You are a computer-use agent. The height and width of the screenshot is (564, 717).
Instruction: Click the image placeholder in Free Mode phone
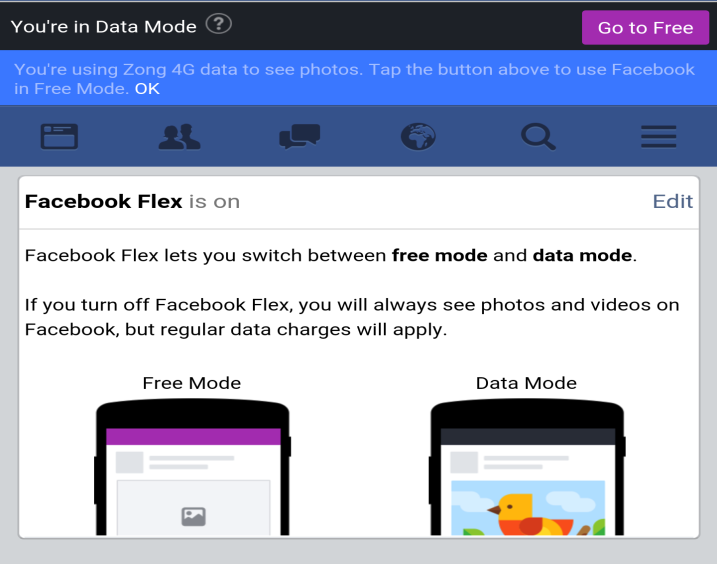click(193, 508)
